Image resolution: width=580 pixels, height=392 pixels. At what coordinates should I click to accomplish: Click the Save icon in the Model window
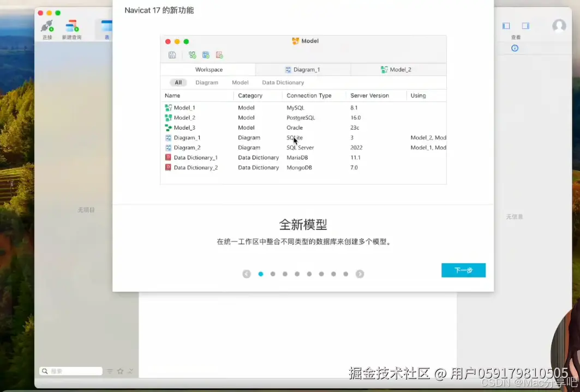tap(172, 55)
